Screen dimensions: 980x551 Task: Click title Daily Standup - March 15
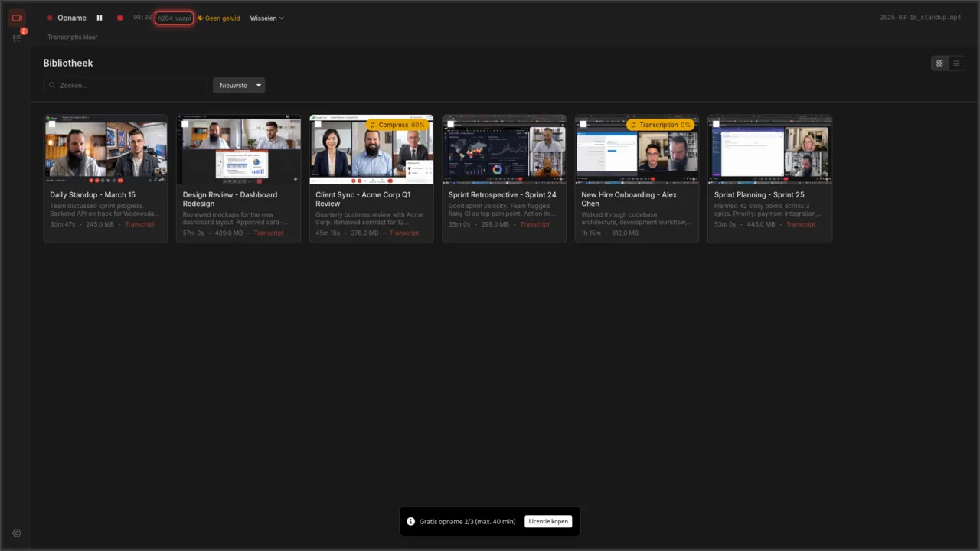tap(93, 195)
